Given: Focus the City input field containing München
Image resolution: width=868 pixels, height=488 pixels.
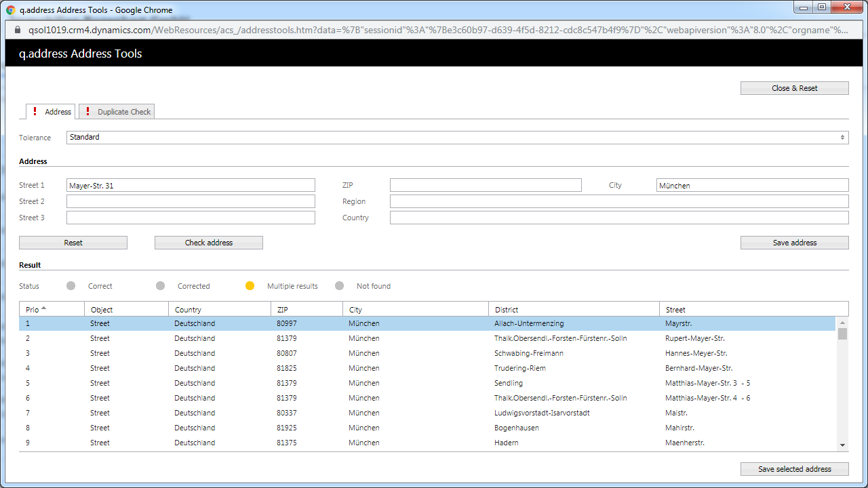Looking at the screenshot, I should tap(753, 185).
